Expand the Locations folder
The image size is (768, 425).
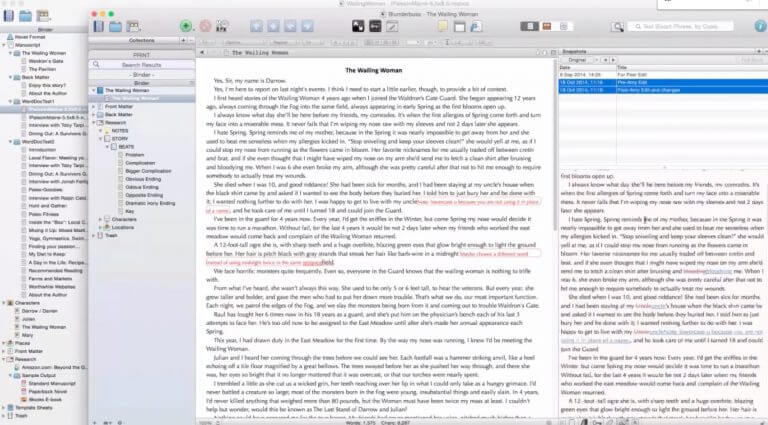[x=101, y=227]
